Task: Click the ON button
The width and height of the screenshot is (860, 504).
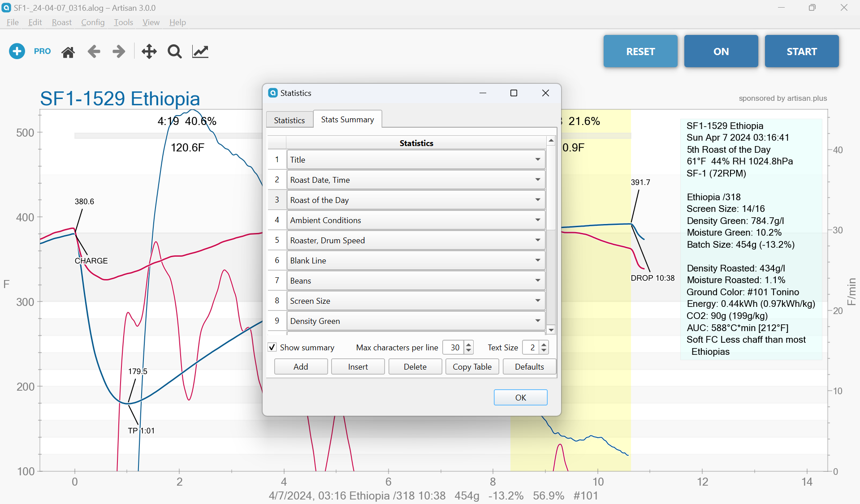Action: [721, 51]
